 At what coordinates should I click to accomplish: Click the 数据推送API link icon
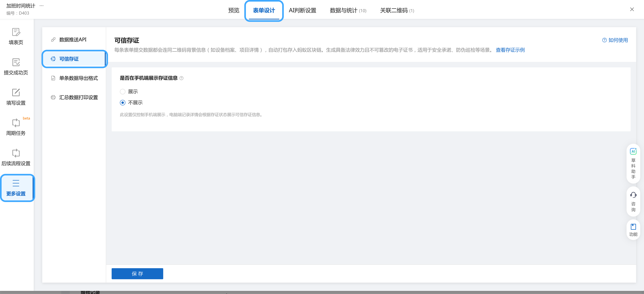point(53,40)
